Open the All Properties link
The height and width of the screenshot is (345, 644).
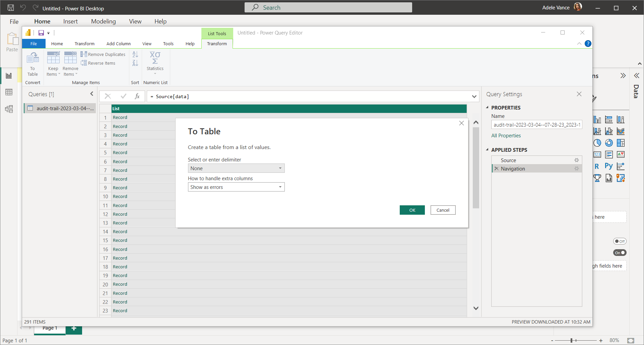(506, 136)
